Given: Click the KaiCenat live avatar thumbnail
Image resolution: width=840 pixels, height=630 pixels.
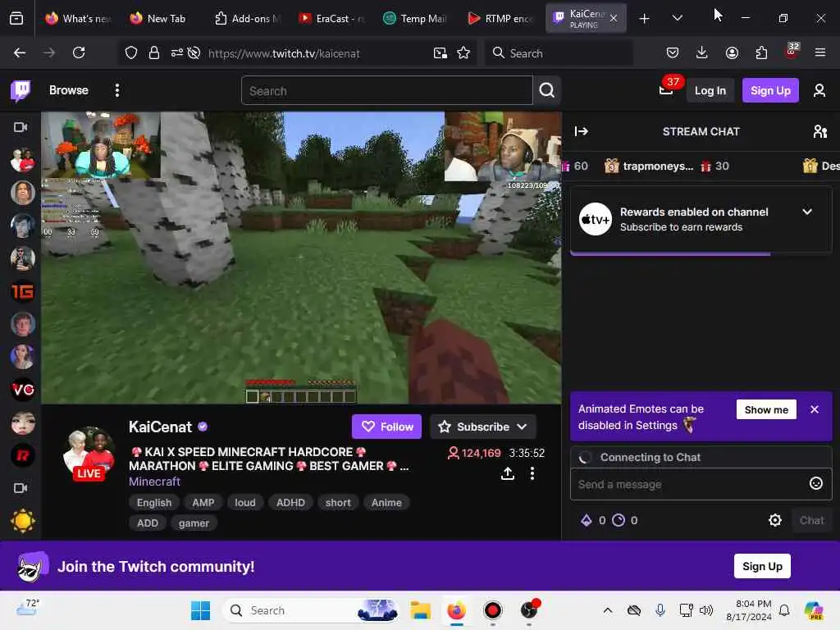Looking at the screenshot, I should [89, 454].
